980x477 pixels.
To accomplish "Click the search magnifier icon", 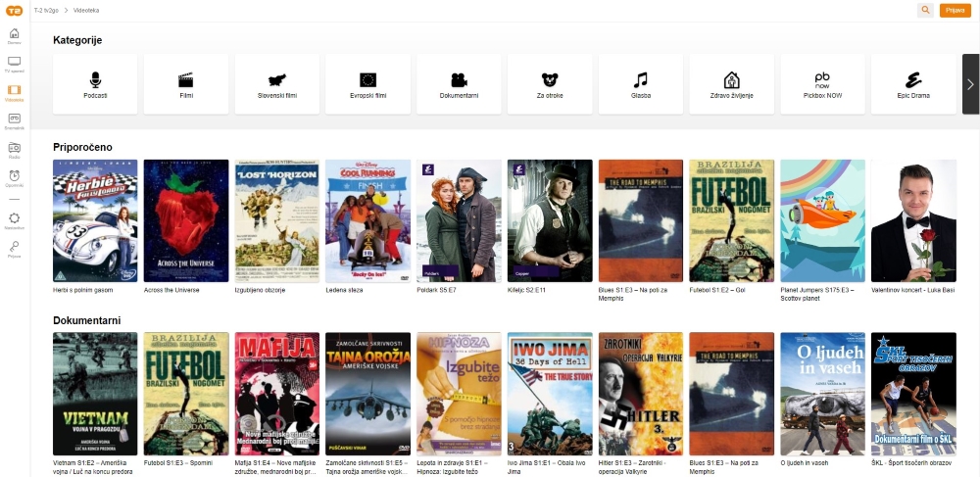I will tap(925, 11).
